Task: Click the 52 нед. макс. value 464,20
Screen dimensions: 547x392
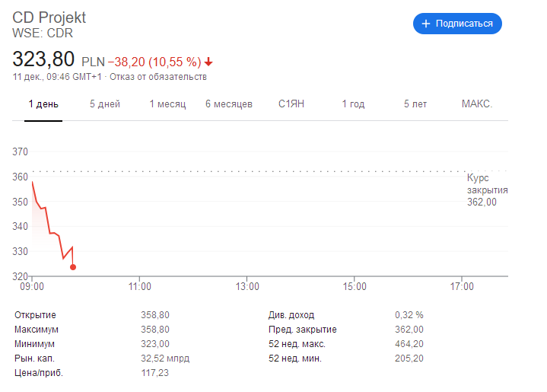Action: coord(409,344)
